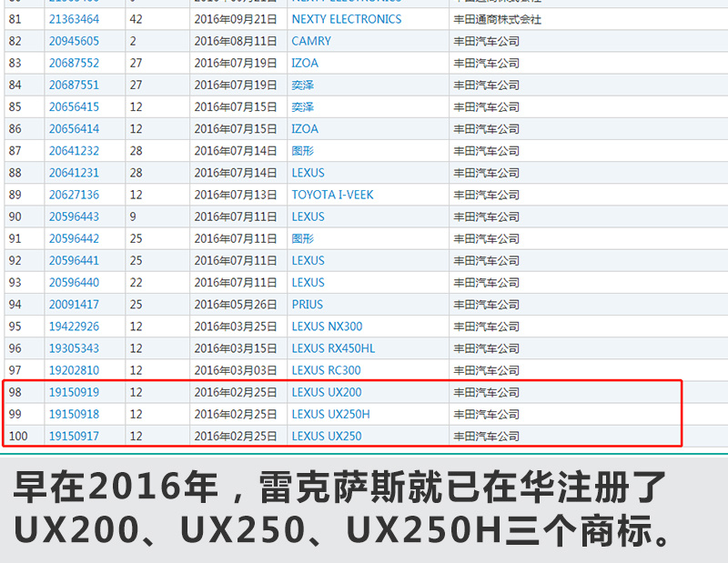Open registration number 20091417

pos(75,305)
